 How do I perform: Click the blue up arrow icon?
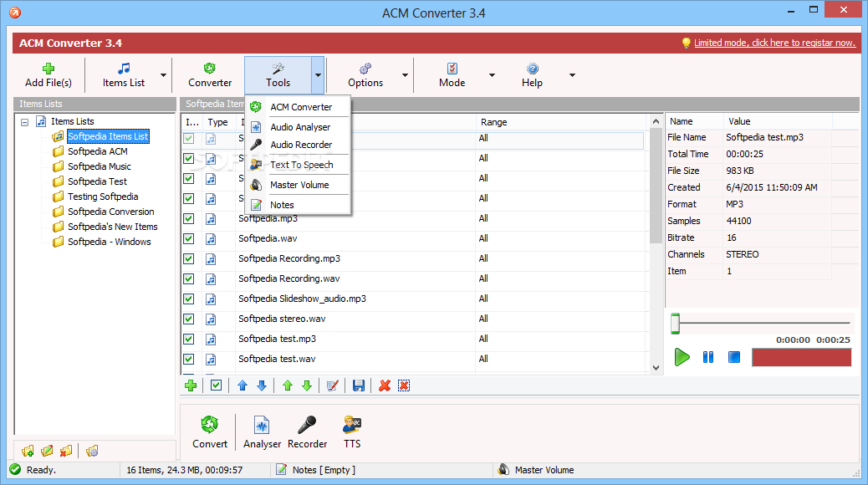(x=243, y=385)
